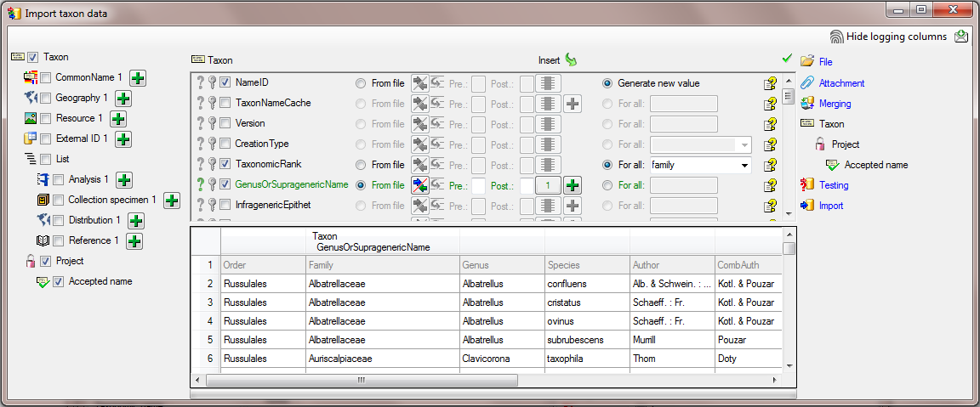Toggle the Resource 1 checkbox
The height and width of the screenshot is (407, 980).
pos(46,119)
